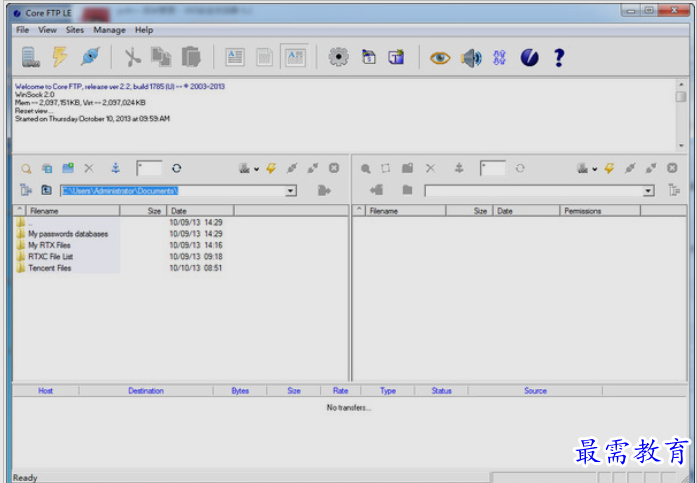The image size is (697, 483).
Task: Go up one directory in local pane
Action: (47, 190)
